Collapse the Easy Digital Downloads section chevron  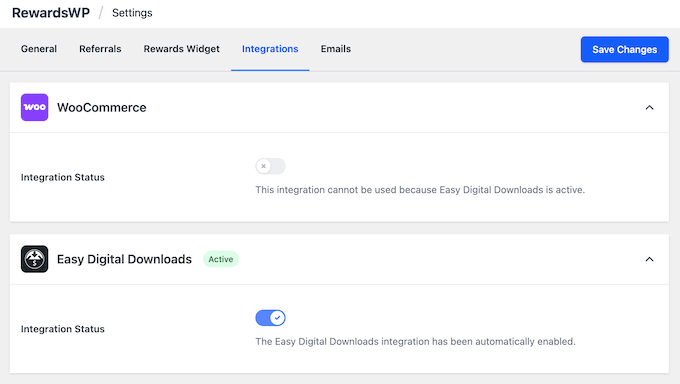pyautogui.click(x=649, y=259)
